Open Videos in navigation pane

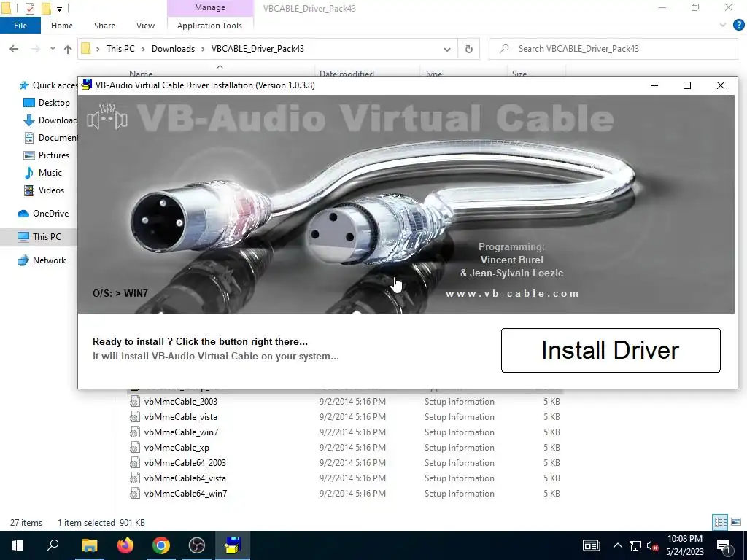pos(44,190)
